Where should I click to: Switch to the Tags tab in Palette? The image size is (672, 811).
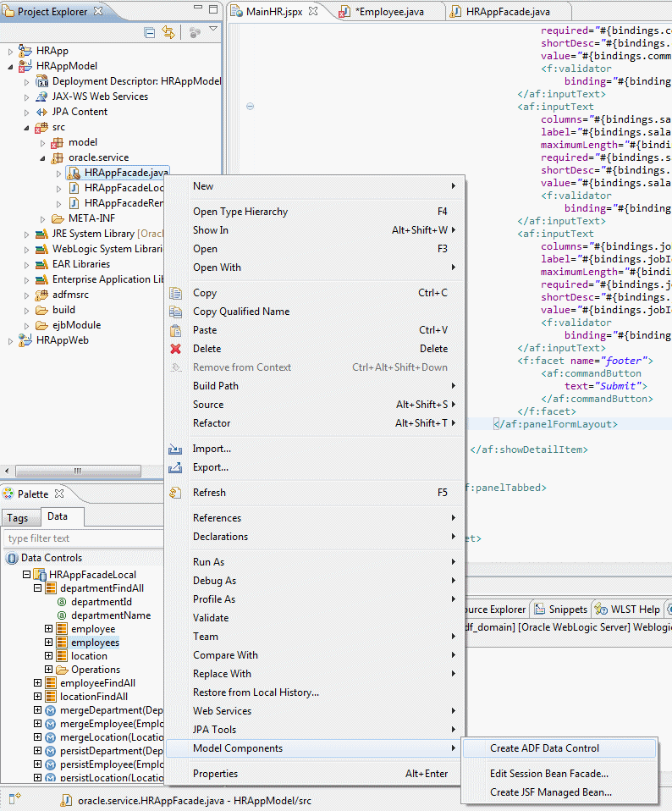pyautogui.click(x=17, y=518)
